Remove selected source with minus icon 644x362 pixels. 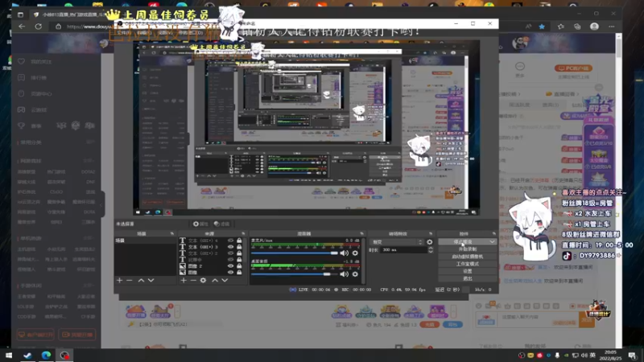tap(193, 280)
